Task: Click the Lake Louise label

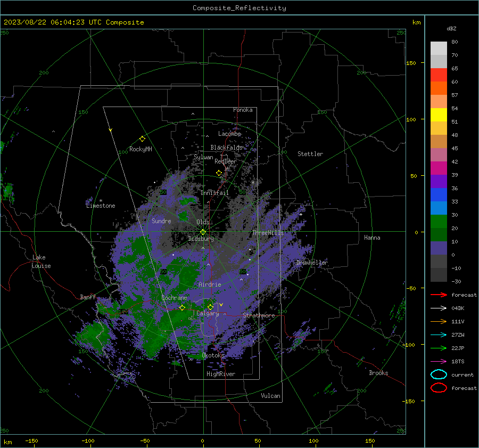Action: coord(41,262)
